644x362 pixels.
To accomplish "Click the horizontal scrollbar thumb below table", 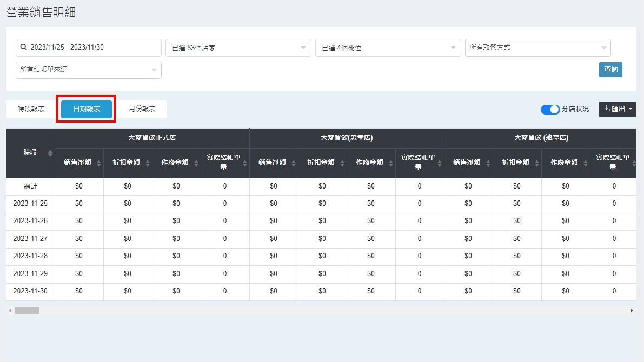I will pos(27,311).
